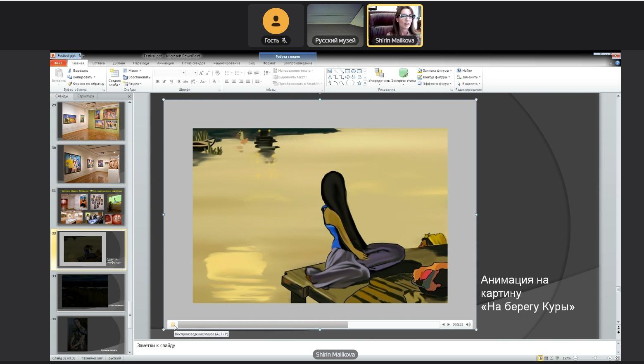The width and height of the screenshot is (644, 364).
Task: Select the triangle shape in the shapes gallery
Action: tap(330, 77)
